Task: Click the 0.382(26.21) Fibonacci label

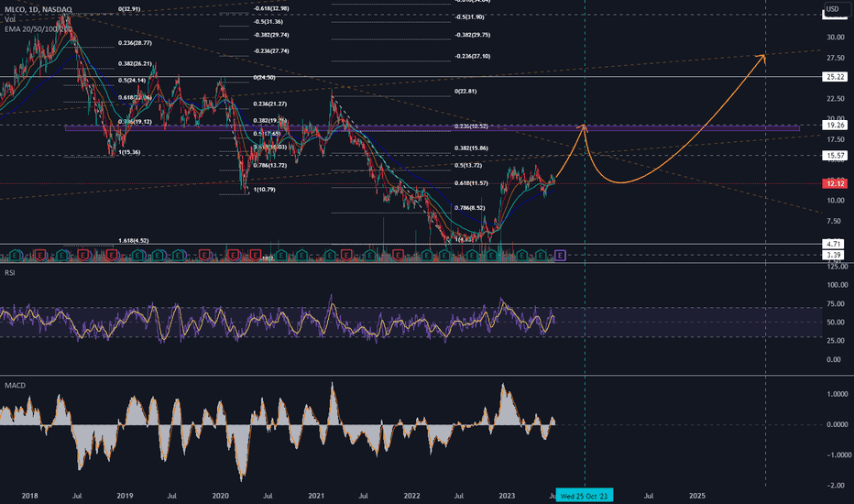Action: tap(135, 64)
